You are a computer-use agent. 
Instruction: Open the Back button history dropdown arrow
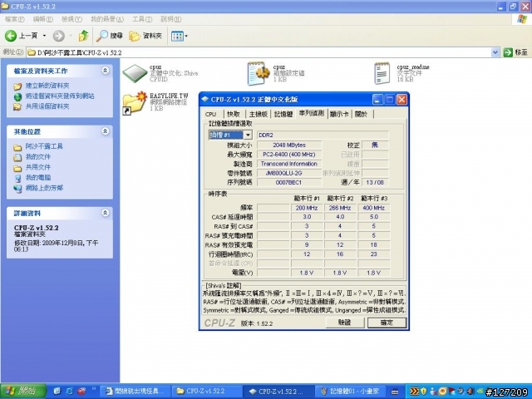click(44, 36)
